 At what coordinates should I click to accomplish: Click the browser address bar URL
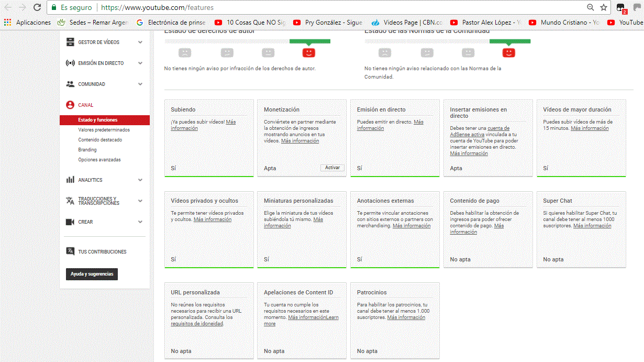pos(157,8)
